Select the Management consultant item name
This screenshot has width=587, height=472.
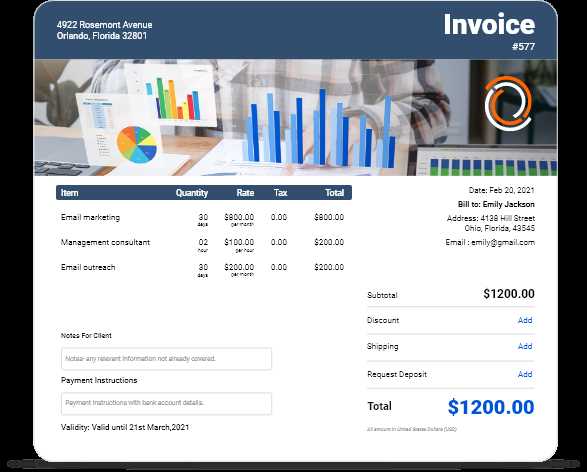(105, 242)
